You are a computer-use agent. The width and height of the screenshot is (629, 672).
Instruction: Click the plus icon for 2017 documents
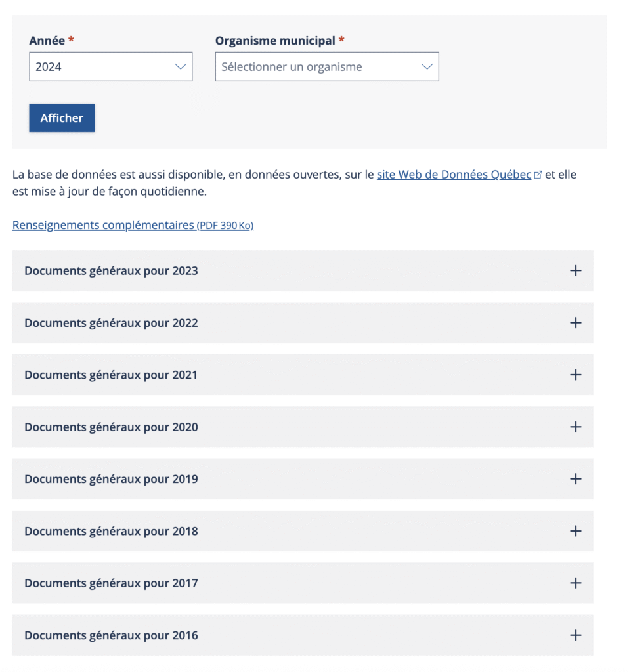coord(576,583)
